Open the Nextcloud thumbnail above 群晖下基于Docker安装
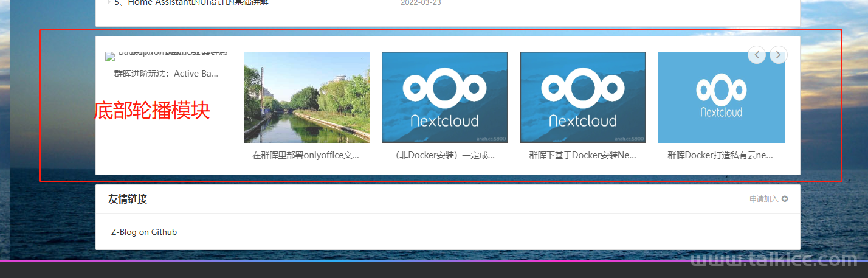The height and width of the screenshot is (278, 868). click(583, 97)
